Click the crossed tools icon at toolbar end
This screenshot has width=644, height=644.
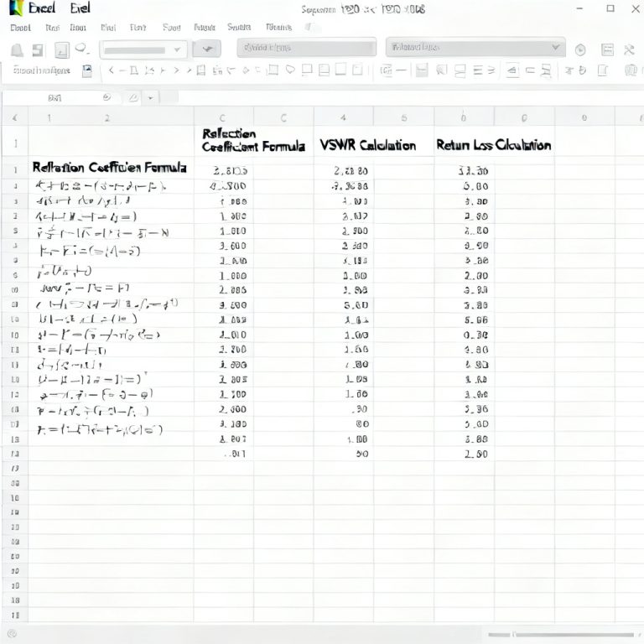tap(629, 50)
